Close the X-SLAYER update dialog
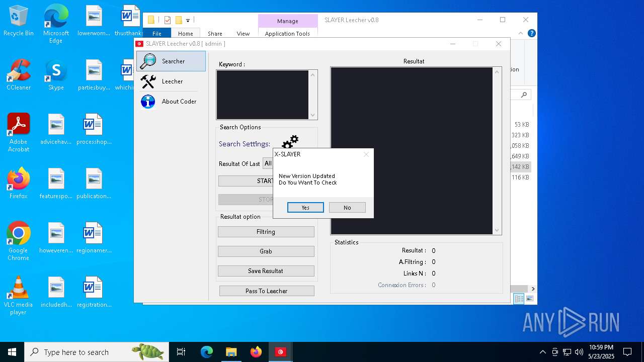 point(366,154)
